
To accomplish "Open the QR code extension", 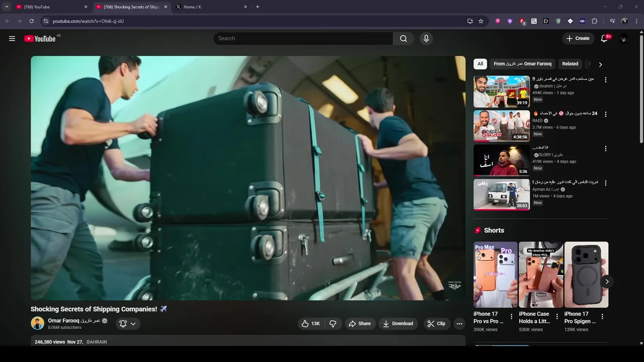I will click(x=534, y=21).
